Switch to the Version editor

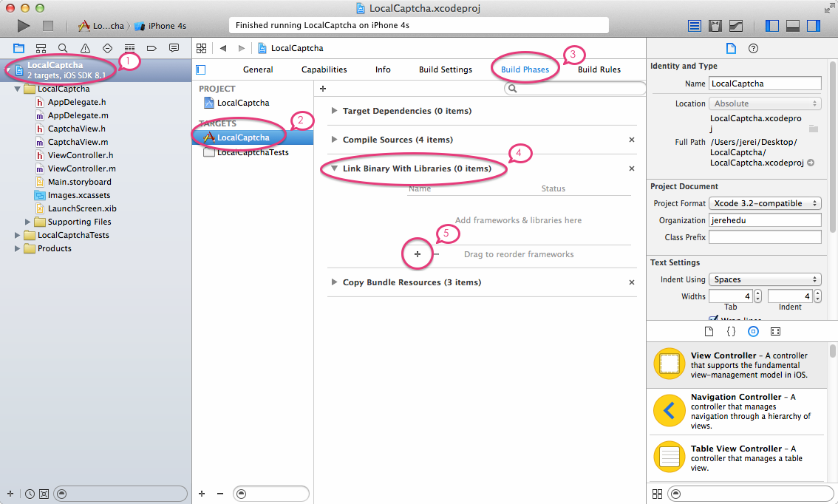[736, 26]
